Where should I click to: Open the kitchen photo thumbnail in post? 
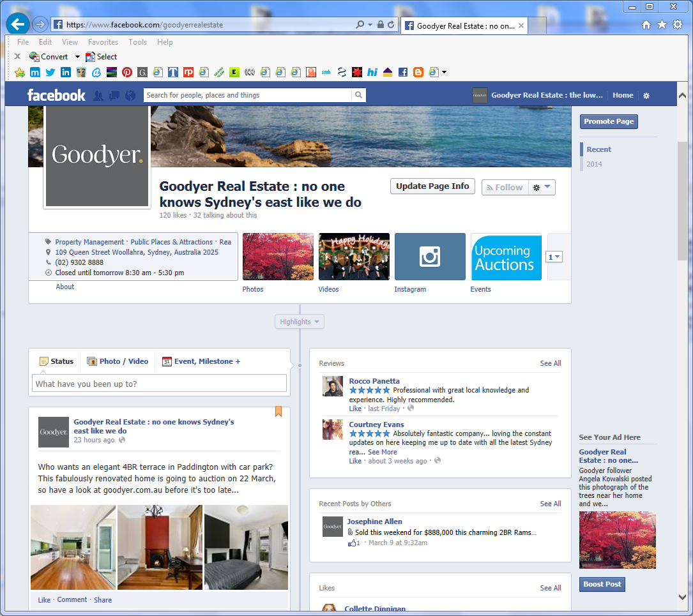tap(73, 547)
